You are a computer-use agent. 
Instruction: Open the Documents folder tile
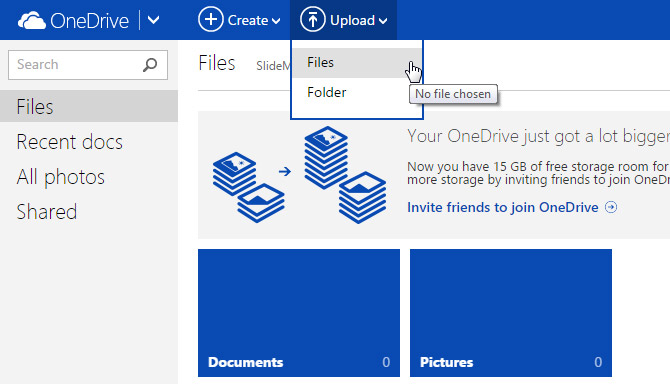pyautogui.click(x=299, y=313)
